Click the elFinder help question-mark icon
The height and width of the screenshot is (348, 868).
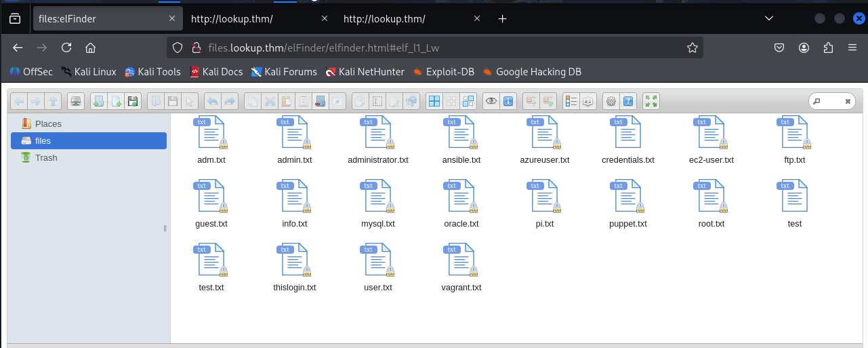click(628, 102)
